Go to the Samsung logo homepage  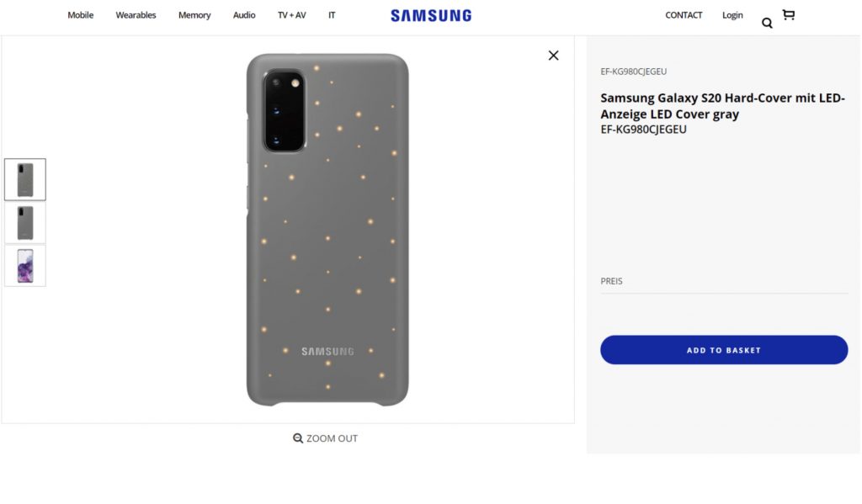(x=431, y=15)
